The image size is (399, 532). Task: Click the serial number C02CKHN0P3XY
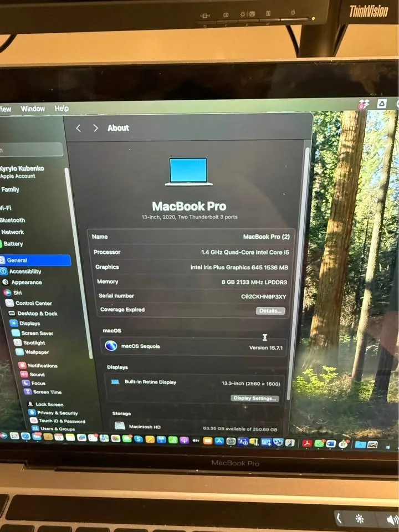pyautogui.click(x=264, y=296)
